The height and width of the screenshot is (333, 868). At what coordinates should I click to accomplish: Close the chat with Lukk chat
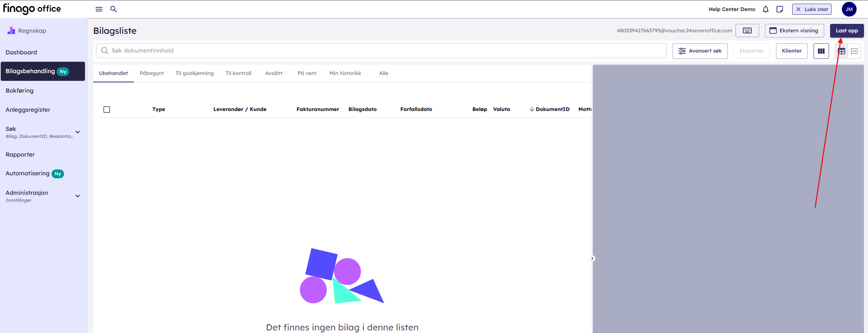pos(812,10)
